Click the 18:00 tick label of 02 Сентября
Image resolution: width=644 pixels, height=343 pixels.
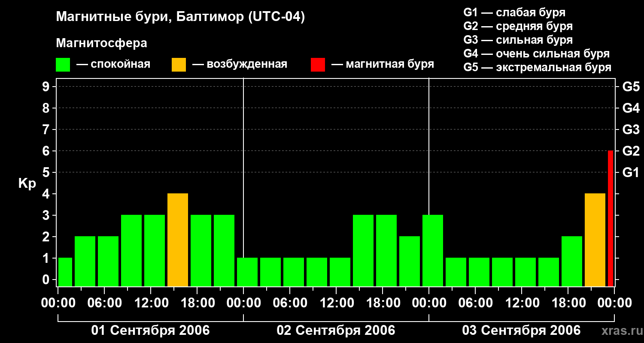coord(383,303)
